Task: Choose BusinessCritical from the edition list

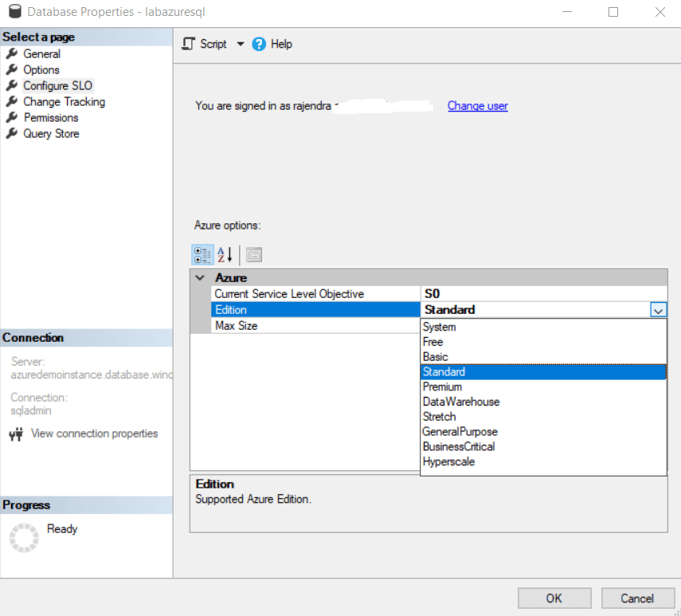Action: coord(543,446)
